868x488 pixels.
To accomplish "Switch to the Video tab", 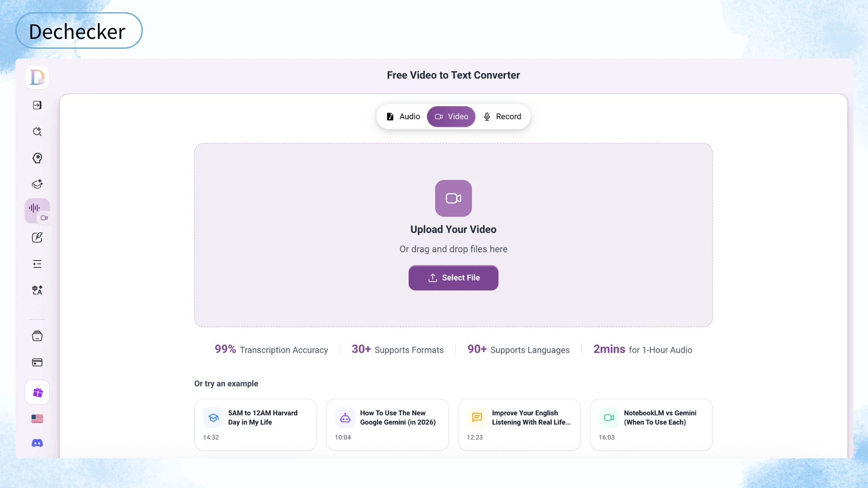I will pyautogui.click(x=451, y=117).
